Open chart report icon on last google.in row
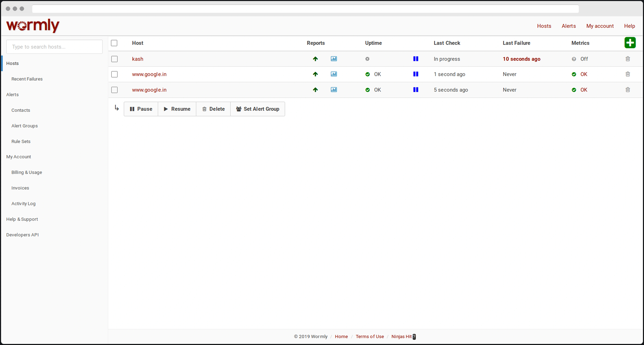Viewport: 644px width, 345px height. 334,90
